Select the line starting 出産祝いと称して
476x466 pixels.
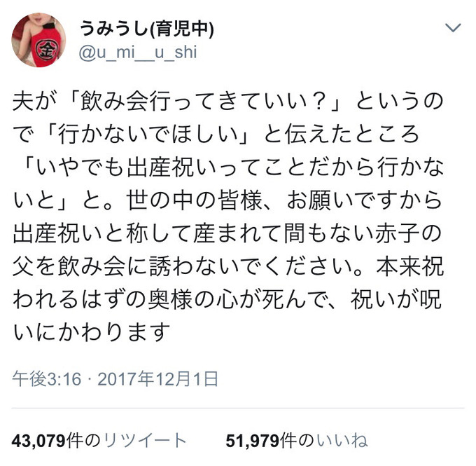coord(227,234)
